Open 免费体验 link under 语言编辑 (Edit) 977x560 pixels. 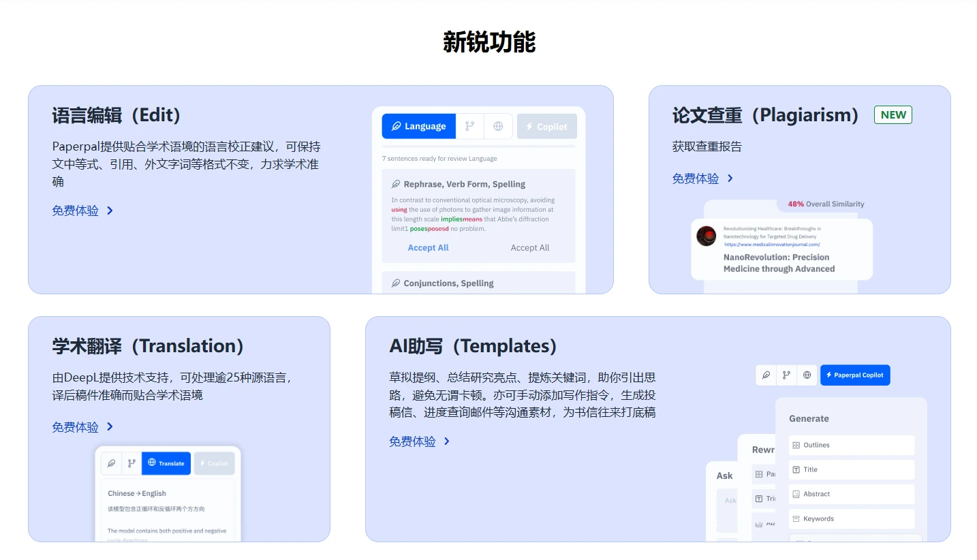(82, 211)
